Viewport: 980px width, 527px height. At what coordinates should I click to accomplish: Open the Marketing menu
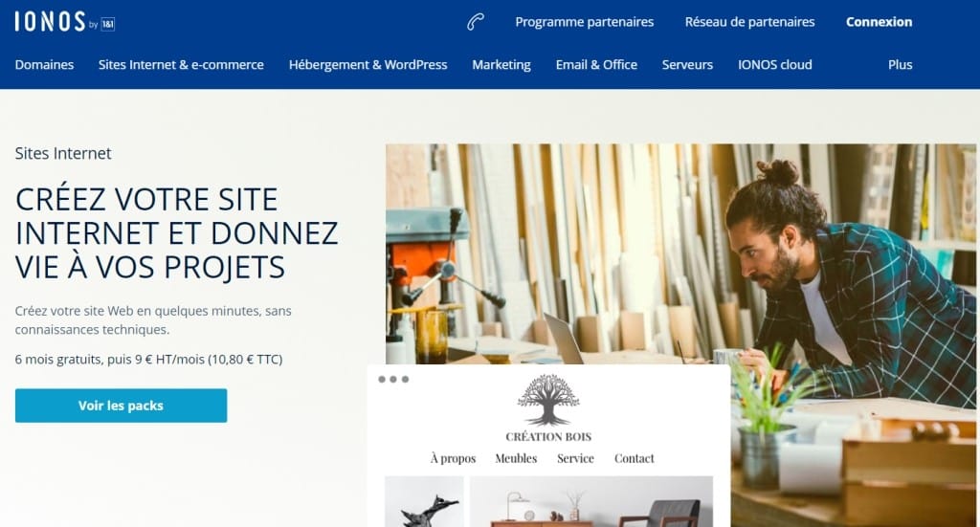point(501,65)
